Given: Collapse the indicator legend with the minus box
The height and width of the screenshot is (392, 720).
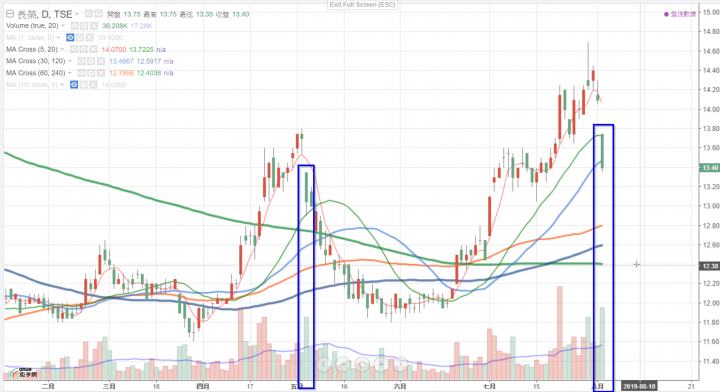Looking at the screenshot, I should [x=10, y=14].
